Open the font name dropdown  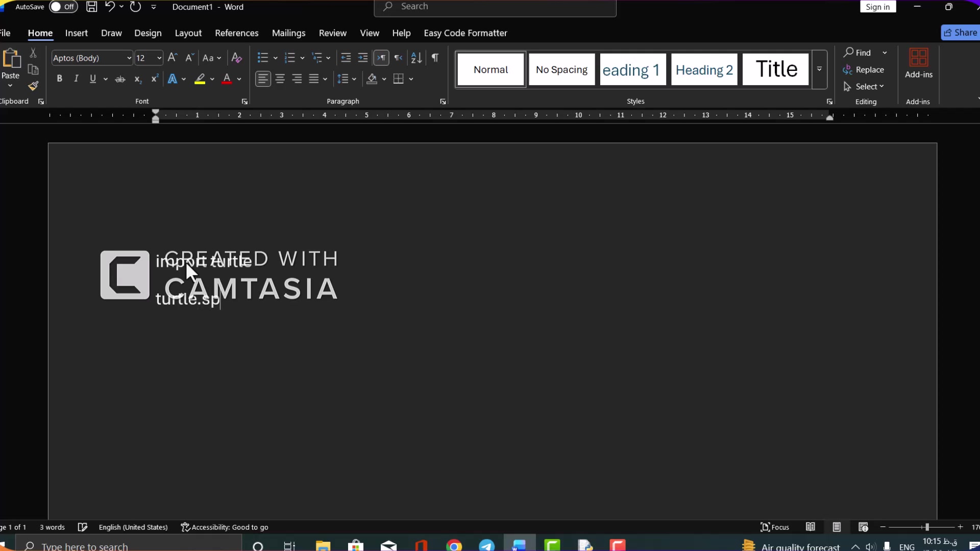129,58
